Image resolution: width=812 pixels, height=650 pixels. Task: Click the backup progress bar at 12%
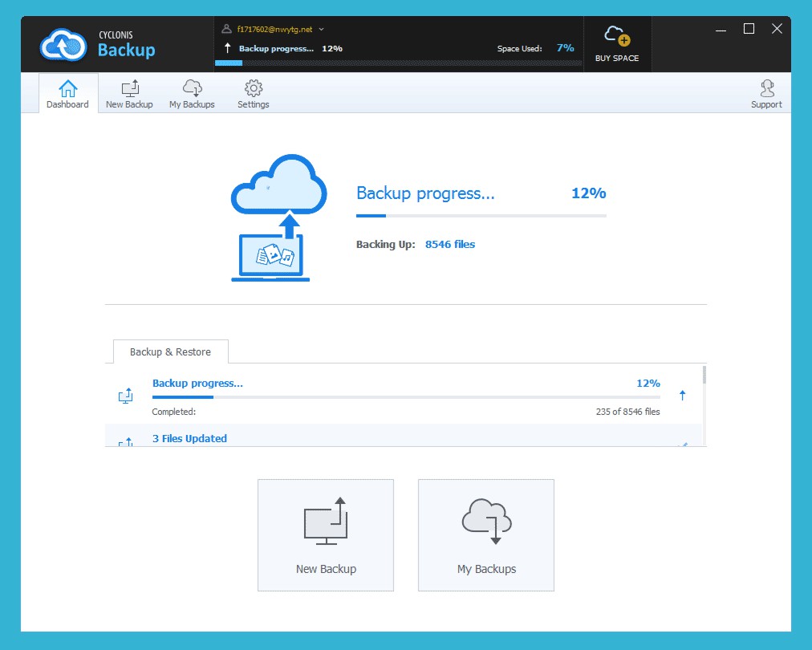click(x=481, y=215)
